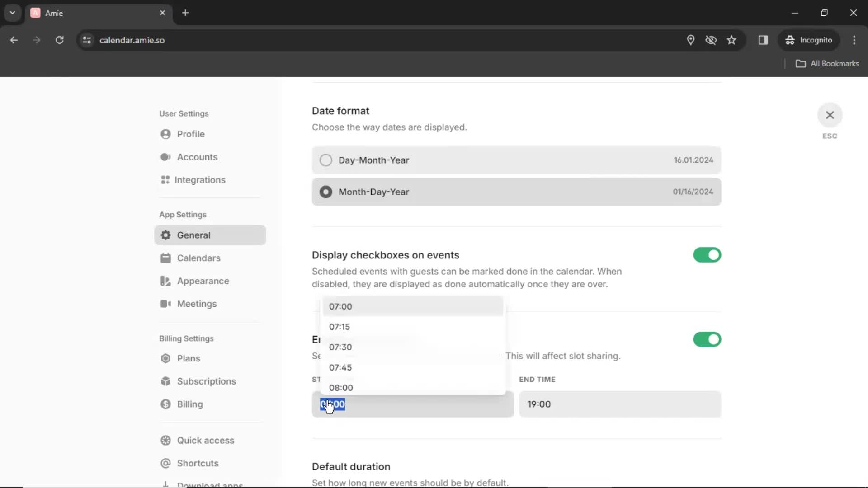The width and height of the screenshot is (868, 488).
Task: Click the X dismiss dialog button
Action: [829, 115]
